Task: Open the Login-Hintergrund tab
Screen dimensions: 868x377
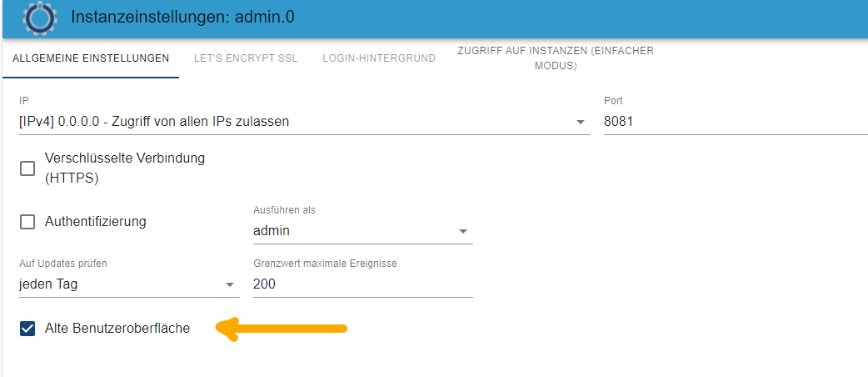Action: pos(379,58)
